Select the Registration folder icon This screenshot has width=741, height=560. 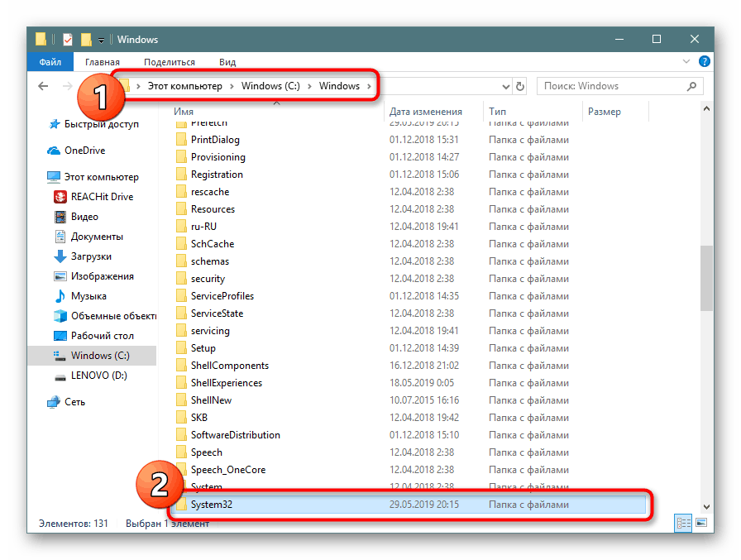181,175
